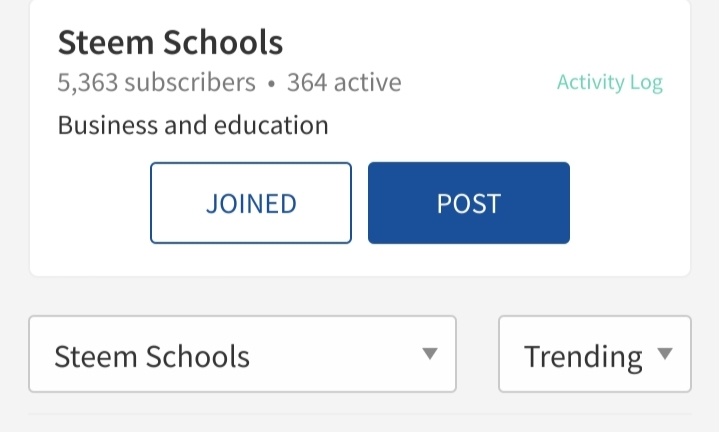Click the 364 active members text
Image resolution: width=719 pixels, height=432 pixels.
[344, 82]
